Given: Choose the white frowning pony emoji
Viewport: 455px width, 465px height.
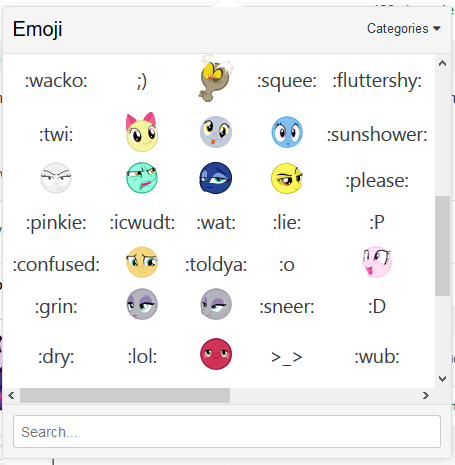Looking at the screenshot, I should (56, 178).
